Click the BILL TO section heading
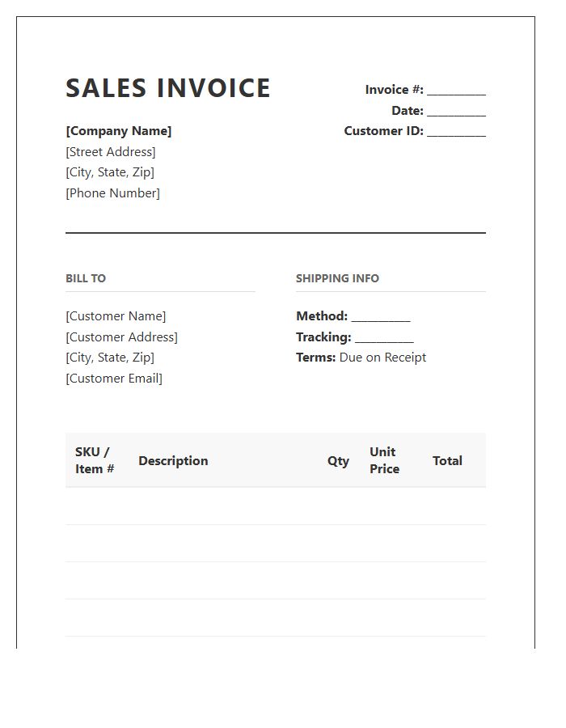This screenshot has width=566, height=728. pos(86,278)
